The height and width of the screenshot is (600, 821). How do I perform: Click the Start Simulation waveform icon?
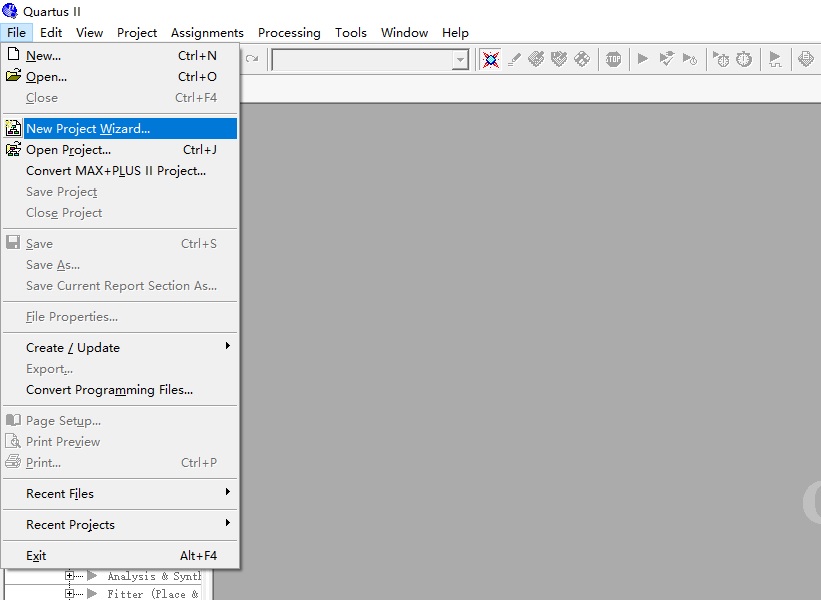point(775,59)
